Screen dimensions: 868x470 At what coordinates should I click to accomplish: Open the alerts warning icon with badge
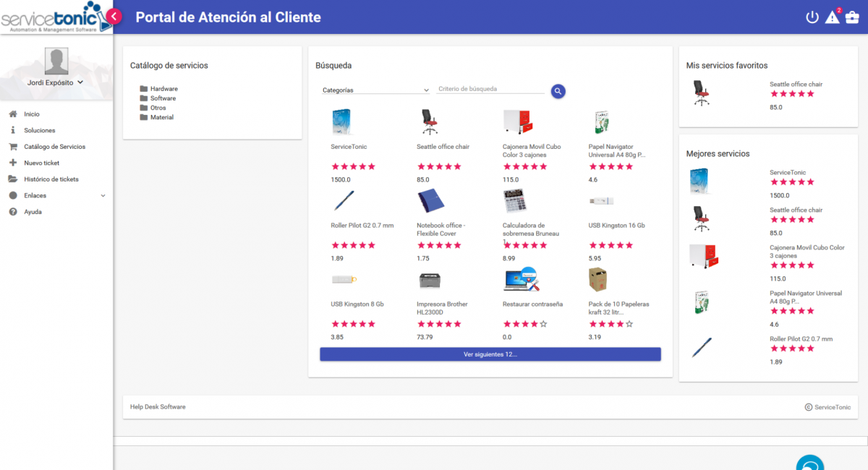832,17
